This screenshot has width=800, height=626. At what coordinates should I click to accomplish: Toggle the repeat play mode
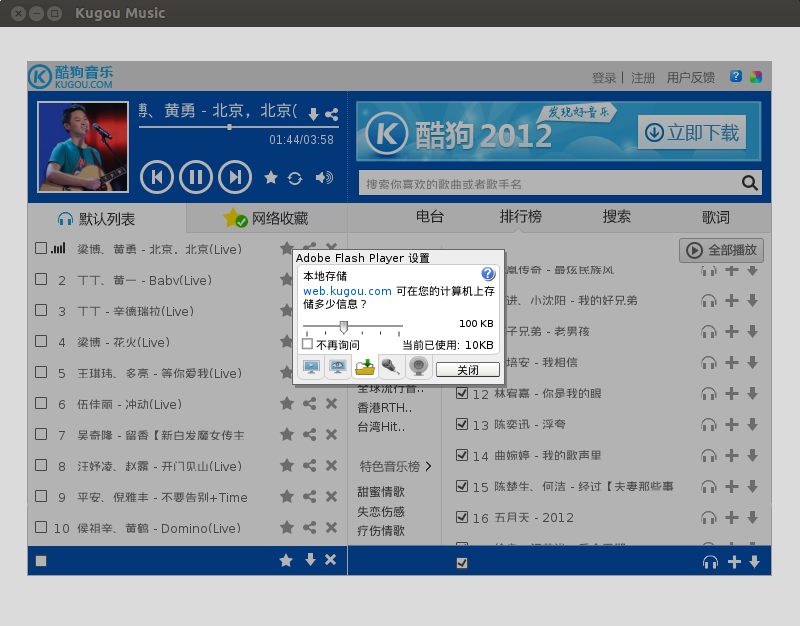(295, 178)
